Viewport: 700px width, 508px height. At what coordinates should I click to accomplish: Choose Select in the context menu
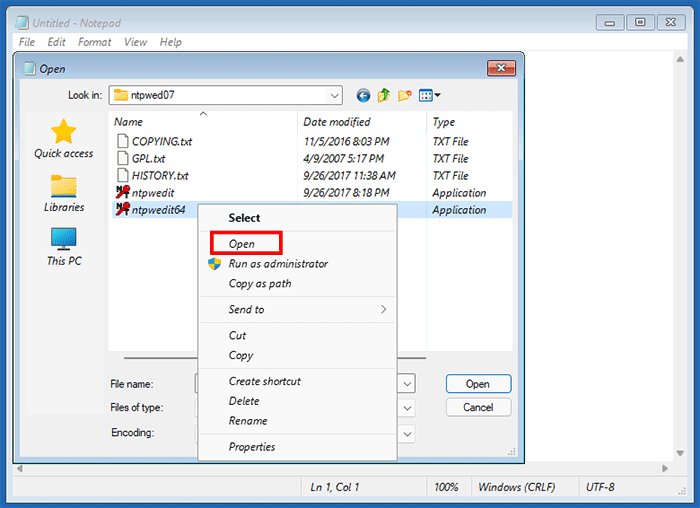tap(244, 218)
